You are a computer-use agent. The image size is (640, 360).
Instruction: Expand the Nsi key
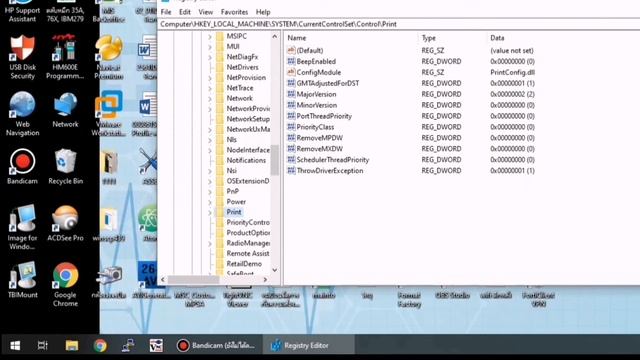click(x=210, y=171)
